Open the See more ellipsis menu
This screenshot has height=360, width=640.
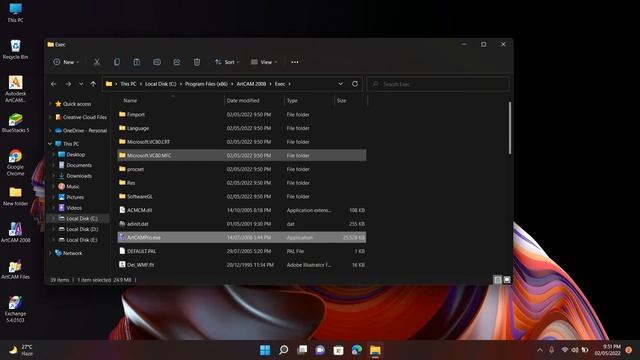pos(295,62)
